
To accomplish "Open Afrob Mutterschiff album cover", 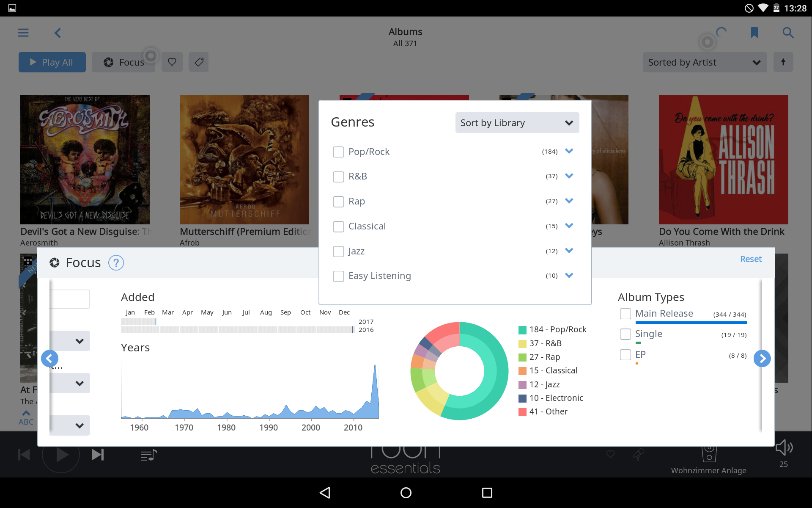I will coord(244,160).
